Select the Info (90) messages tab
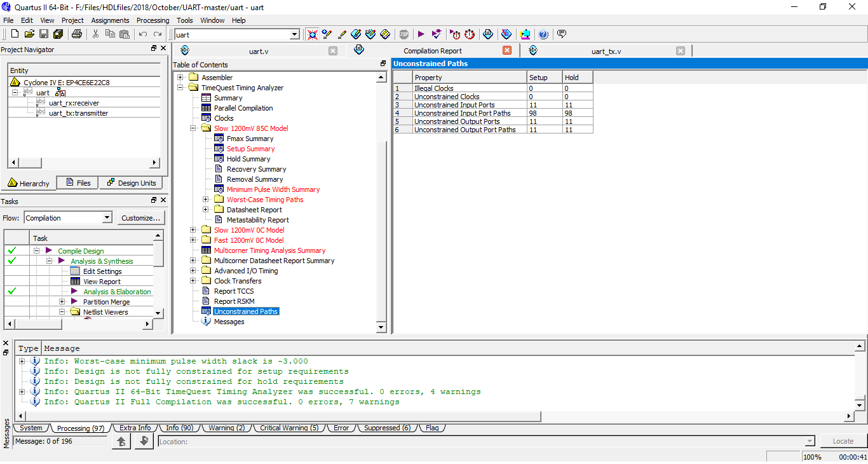Image resolution: width=868 pixels, height=464 pixels. (179, 428)
